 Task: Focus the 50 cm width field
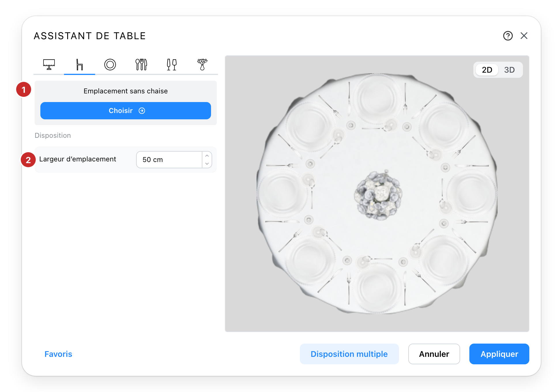coord(169,160)
